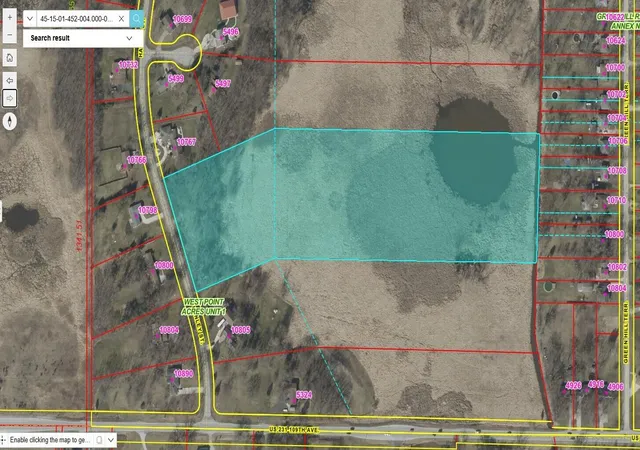Click the West Point Acres Unit 1 label
640x450 pixels.
coord(203,307)
